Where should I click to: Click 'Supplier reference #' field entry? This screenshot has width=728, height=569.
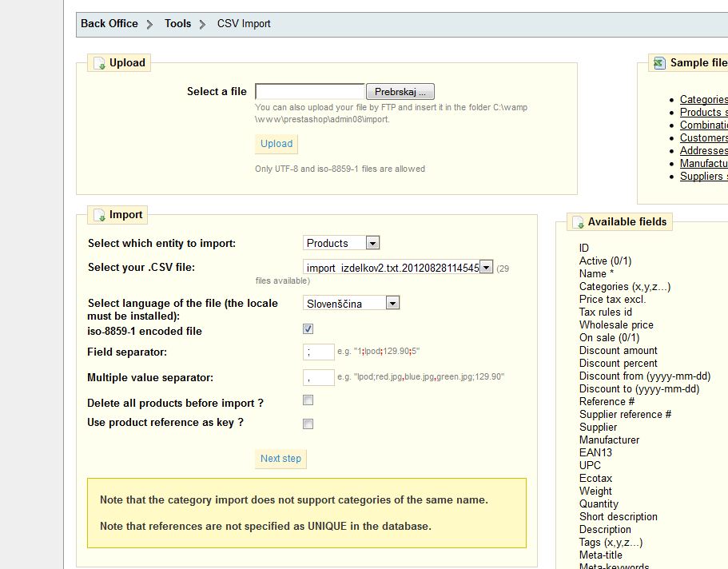(x=625, y=414)
